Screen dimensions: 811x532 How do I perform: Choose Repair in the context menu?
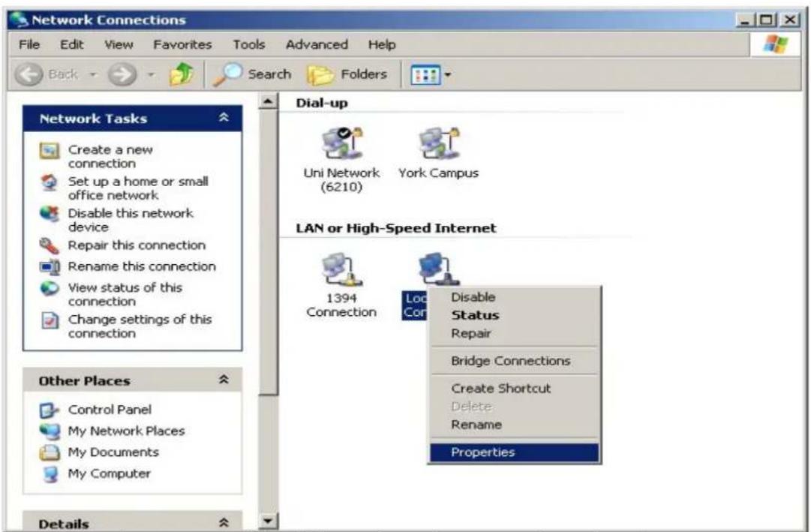(514, 333)
